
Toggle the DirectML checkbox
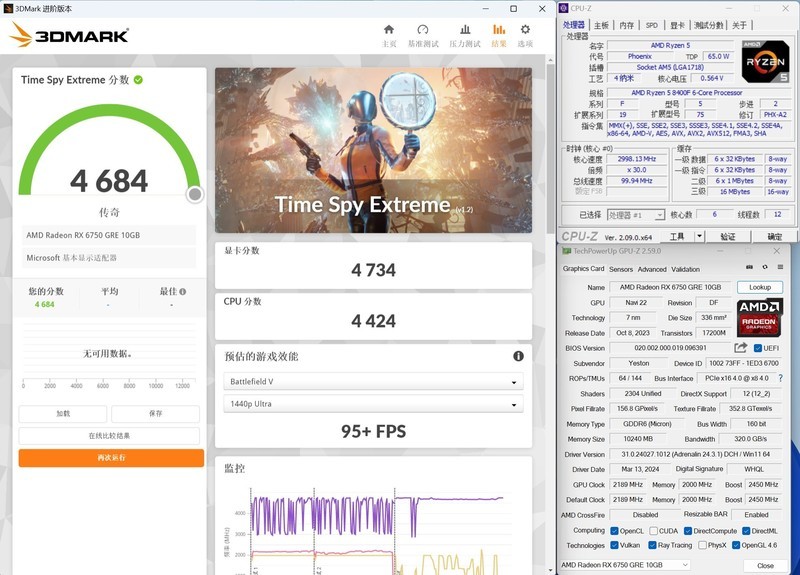(746, 531)
